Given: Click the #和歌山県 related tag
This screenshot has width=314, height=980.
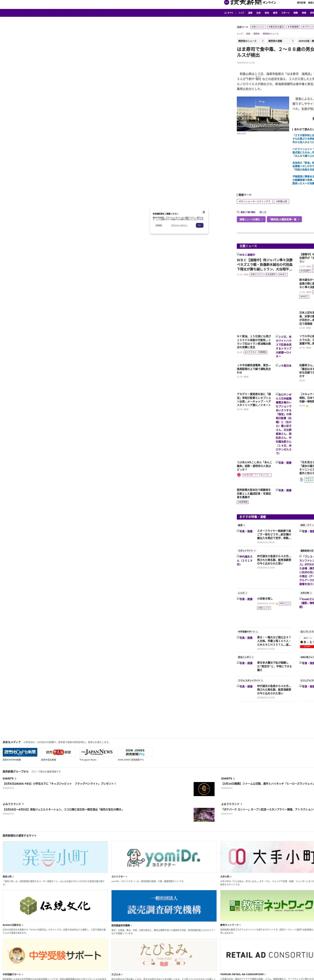Looking at the screenshot, I should click(x=282, y=202).
